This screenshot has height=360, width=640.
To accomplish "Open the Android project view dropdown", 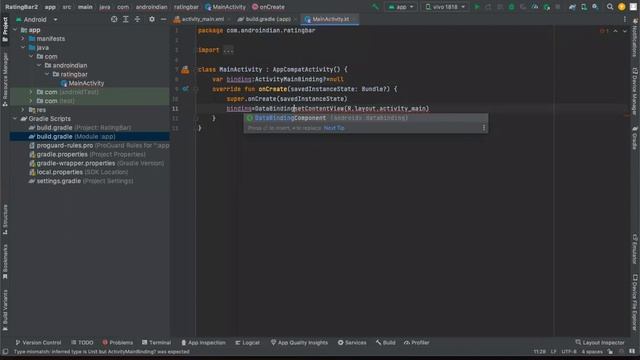I will point(37,19).
